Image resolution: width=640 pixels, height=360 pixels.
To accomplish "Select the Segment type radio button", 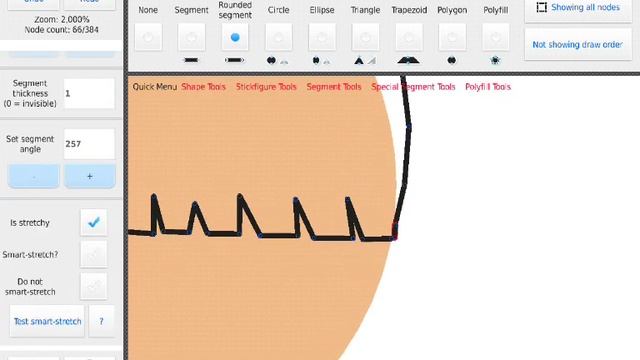I will [x=191, y=37].
